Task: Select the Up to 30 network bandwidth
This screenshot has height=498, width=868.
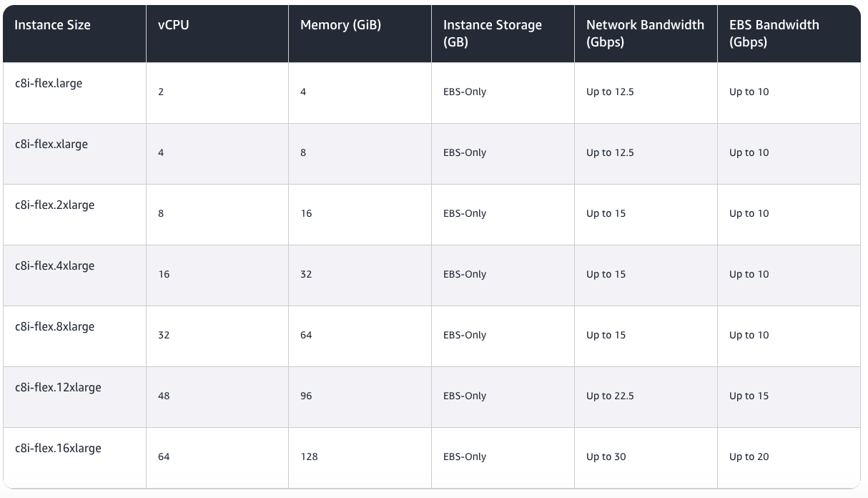Action: (x=606, y=456)
